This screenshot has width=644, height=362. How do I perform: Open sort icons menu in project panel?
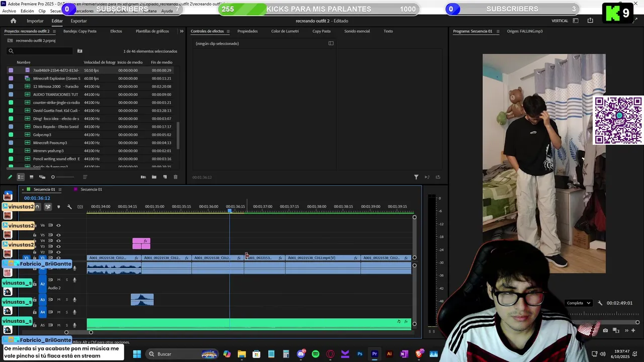point(85,177)
